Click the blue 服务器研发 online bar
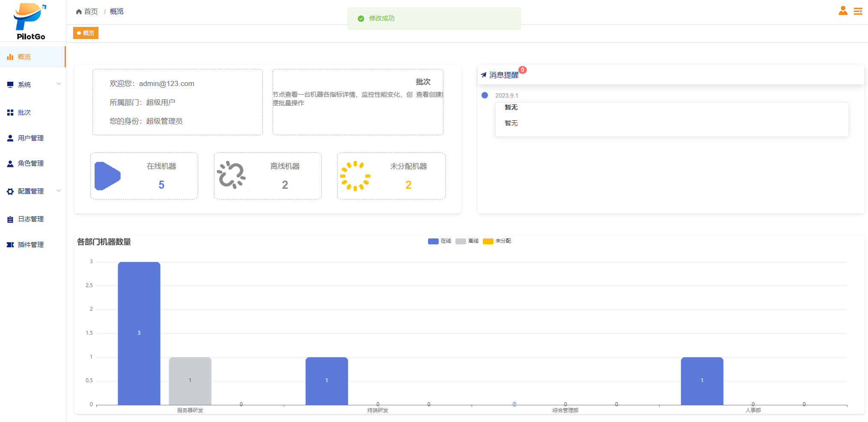The height and width of the screenshot is (422, 868). coord(139,333)
